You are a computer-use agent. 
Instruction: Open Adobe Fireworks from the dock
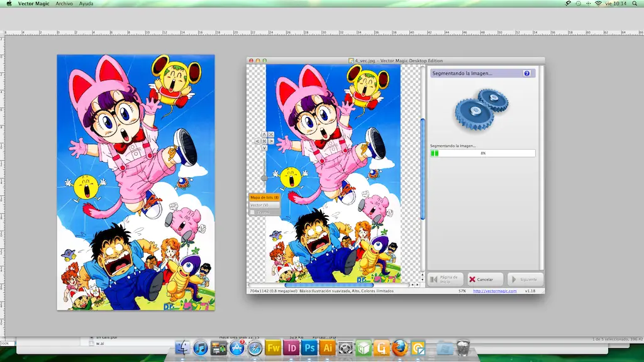coord(273,348)
